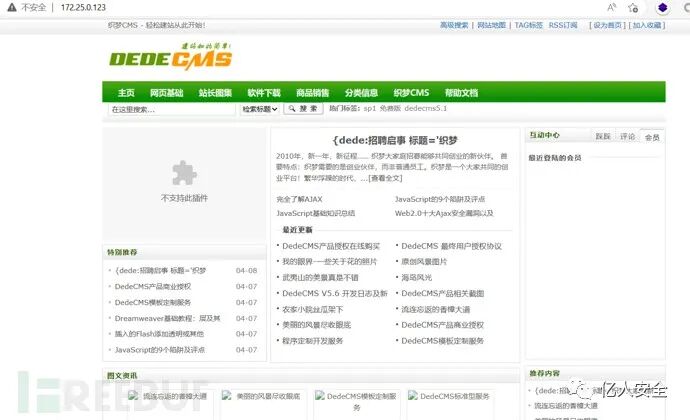Click the magnifier 搜索 search button
This screenshot has height=420, width=690.
point(303,108)
